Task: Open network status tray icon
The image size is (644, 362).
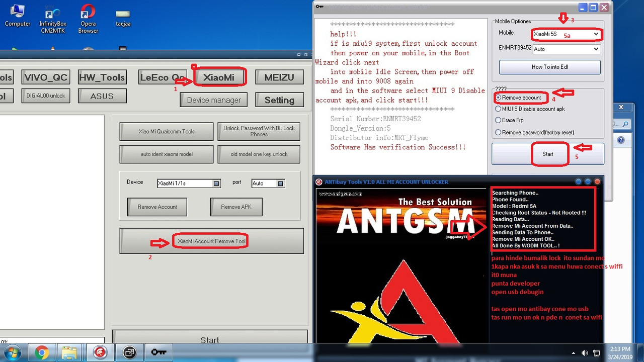Action: click(x=597, y=353)
